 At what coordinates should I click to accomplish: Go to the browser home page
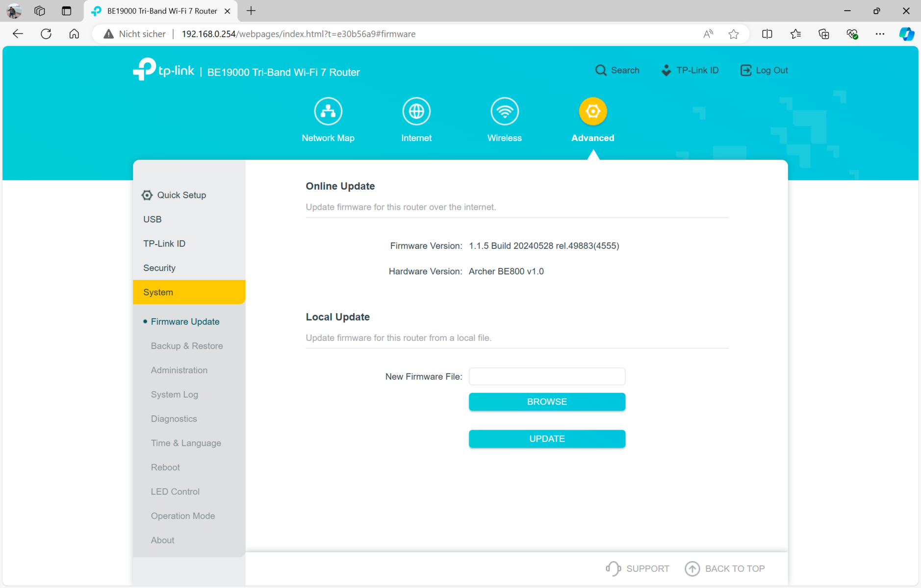tap(74, 34)
